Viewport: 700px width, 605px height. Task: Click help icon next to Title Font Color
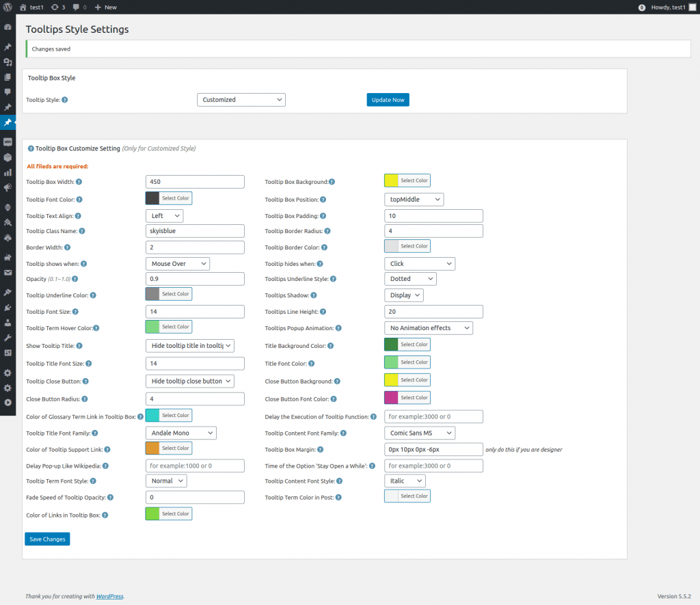pos(312,364)
